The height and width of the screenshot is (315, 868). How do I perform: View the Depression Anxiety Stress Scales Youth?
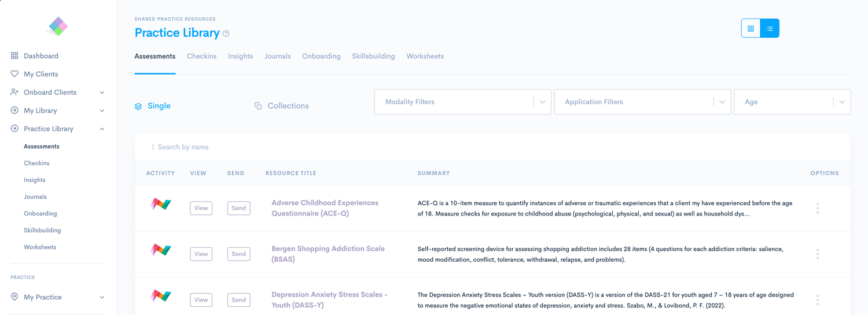tap(201, 299)
